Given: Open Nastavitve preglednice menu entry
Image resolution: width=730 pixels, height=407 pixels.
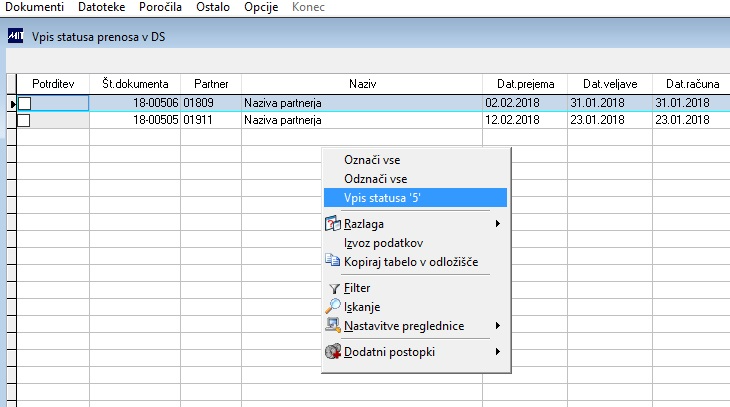Looking at the screenshot, I should tap(415, 326).
